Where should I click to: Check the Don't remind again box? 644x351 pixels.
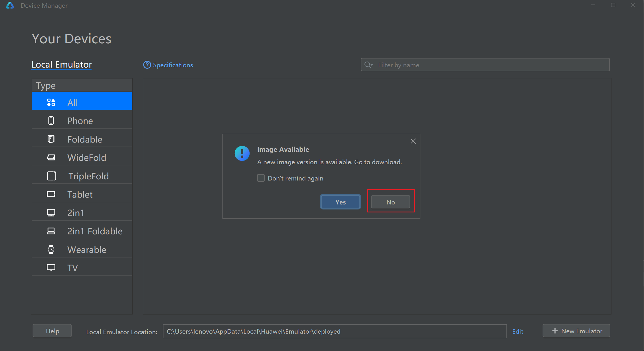point(261,178)
